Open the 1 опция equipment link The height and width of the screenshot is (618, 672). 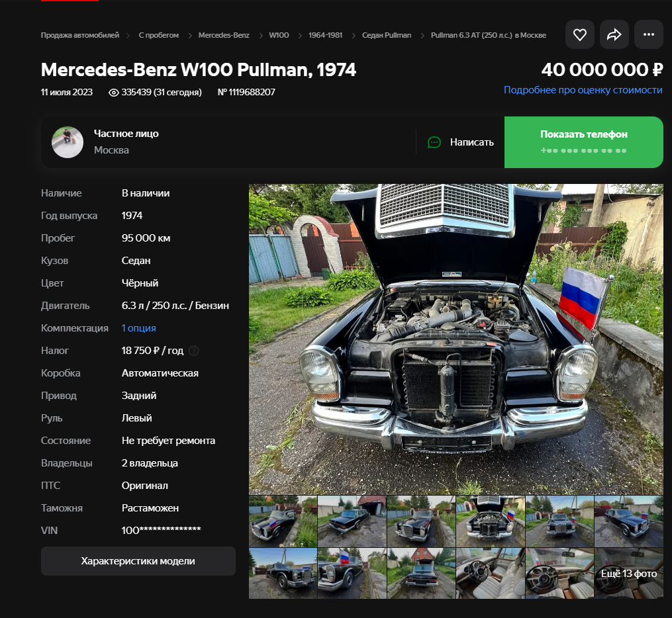pyautogui.click(x=139, y=328)
